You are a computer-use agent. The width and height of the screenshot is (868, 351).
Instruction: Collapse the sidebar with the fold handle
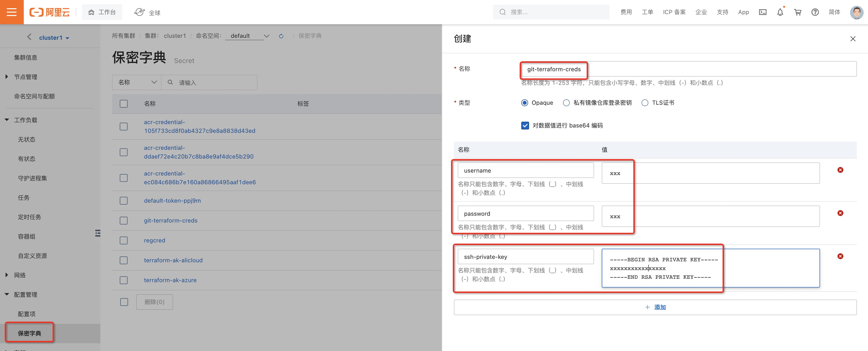click(98, 233)
